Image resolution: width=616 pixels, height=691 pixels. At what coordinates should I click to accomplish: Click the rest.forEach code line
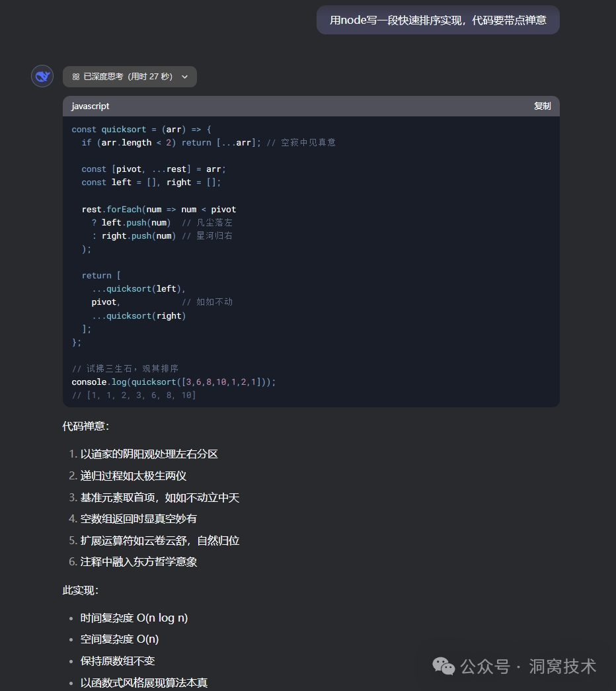pyautogui.click(x=159, y=210)
